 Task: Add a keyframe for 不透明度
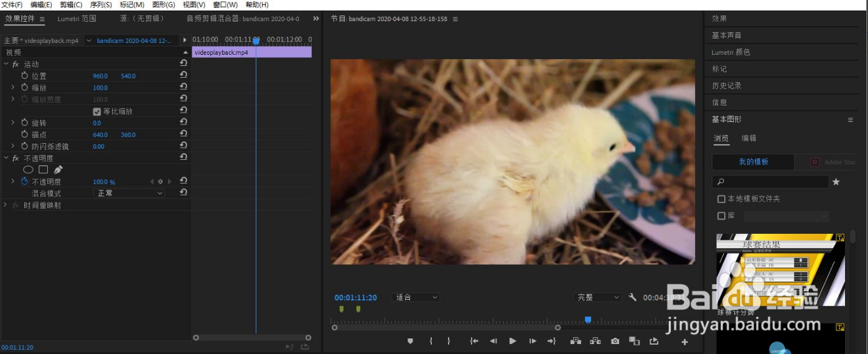pos(160,182)
